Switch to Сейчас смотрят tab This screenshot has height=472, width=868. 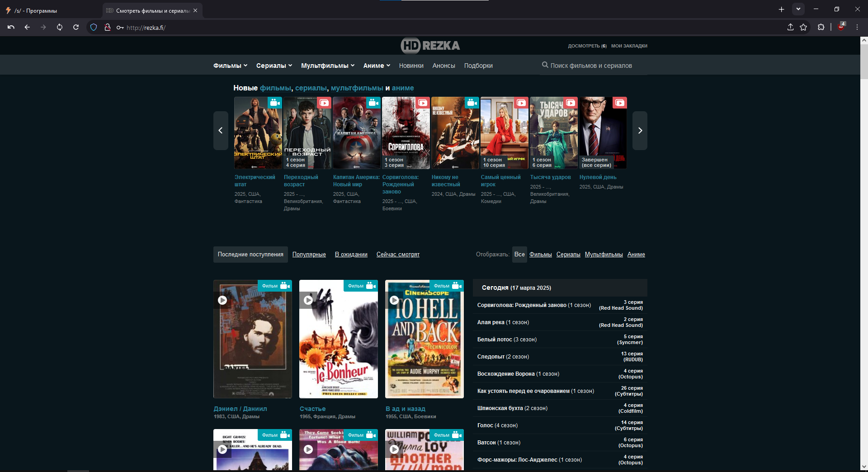click(x=398, y=255)
